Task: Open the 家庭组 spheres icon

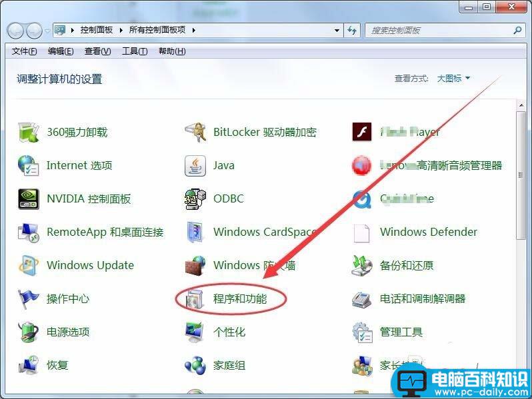Action: pyautogui.click(x=195, y=365)
